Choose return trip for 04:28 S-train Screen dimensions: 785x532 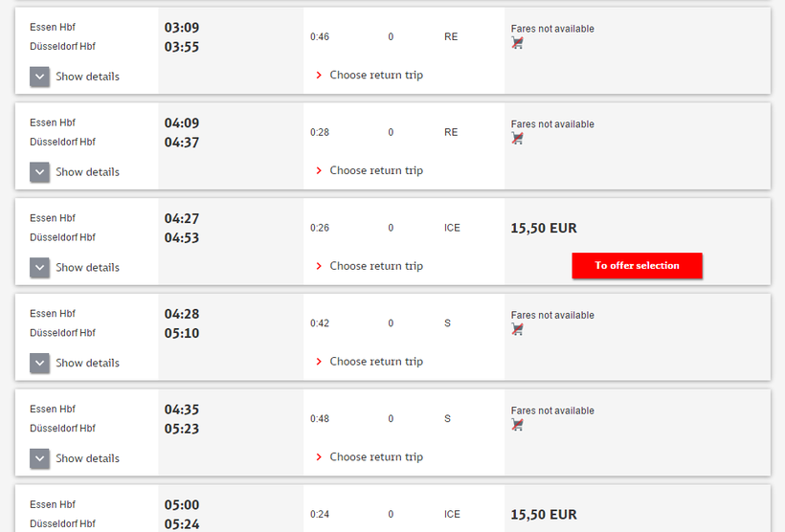point(376,362)
